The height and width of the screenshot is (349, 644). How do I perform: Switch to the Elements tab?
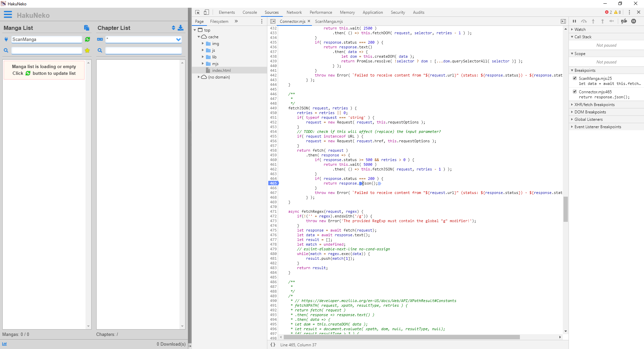pos(227,12)
